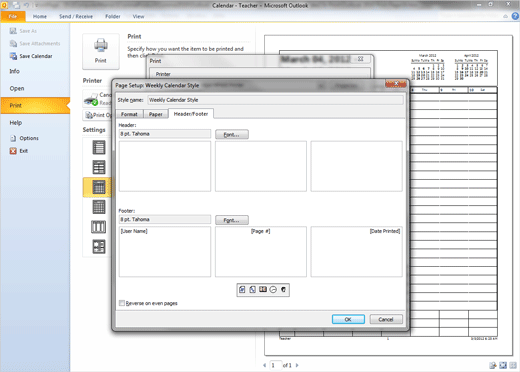Screen dimensions: 520x372
Task: Go to next preview page arrow
Action: tap(297, 365)
